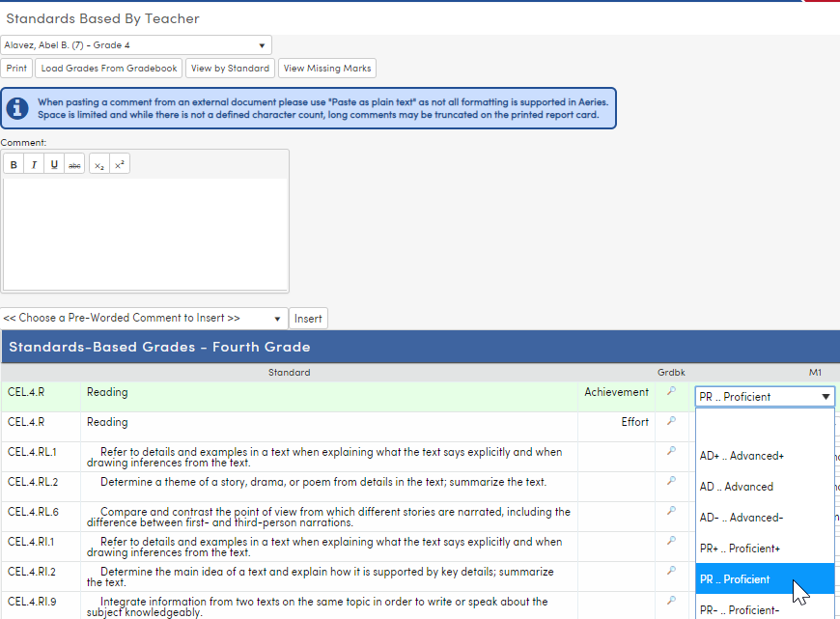Apply bold formatting in the comment editor
Screen dimensions: 840x619
tap(13, 163)
